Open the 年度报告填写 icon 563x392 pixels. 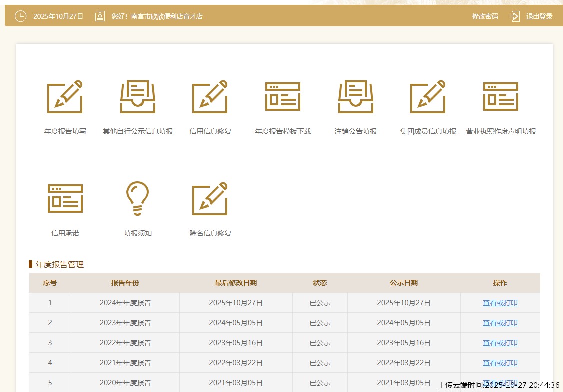(65, 97)
